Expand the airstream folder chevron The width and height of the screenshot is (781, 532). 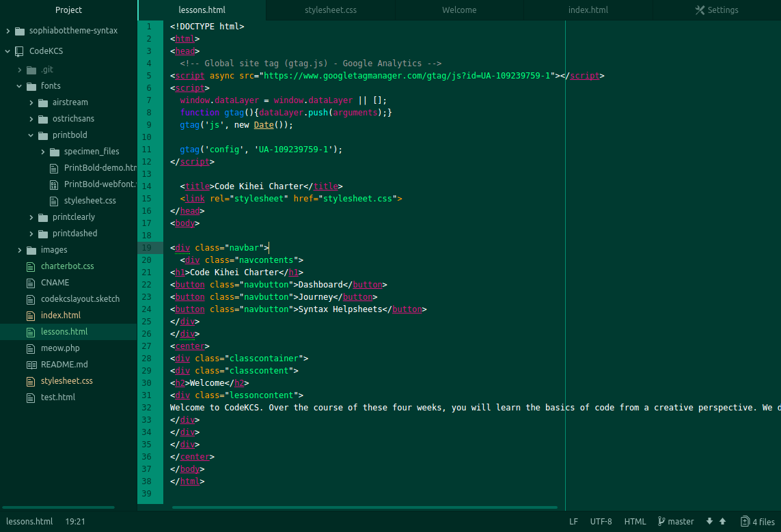tap(31, 102)
